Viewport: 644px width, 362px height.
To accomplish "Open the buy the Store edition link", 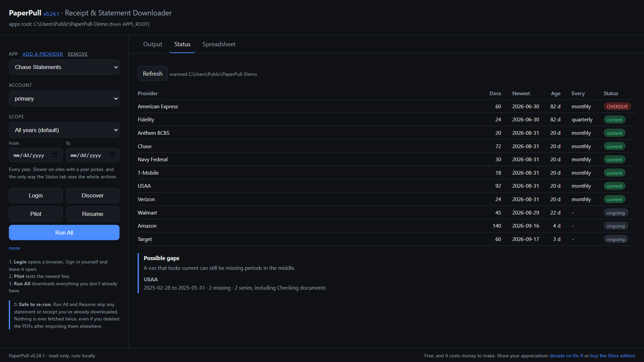I will (612, 356).
